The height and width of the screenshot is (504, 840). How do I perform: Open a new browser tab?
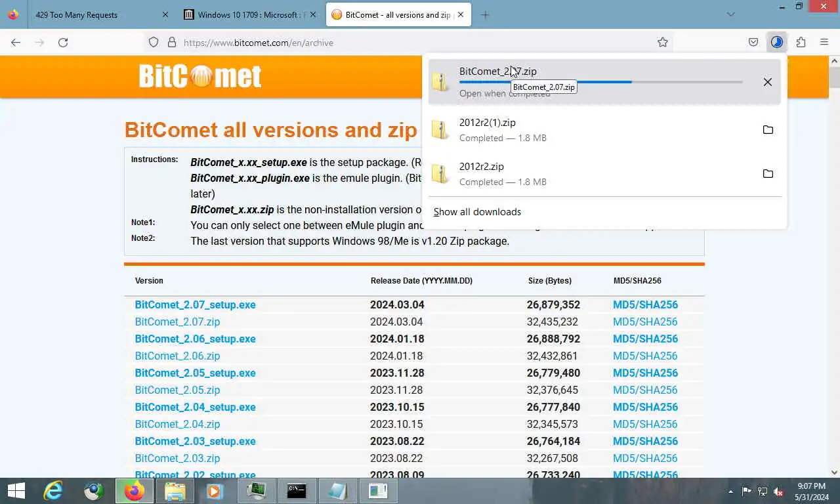click(x=485, y=14)
